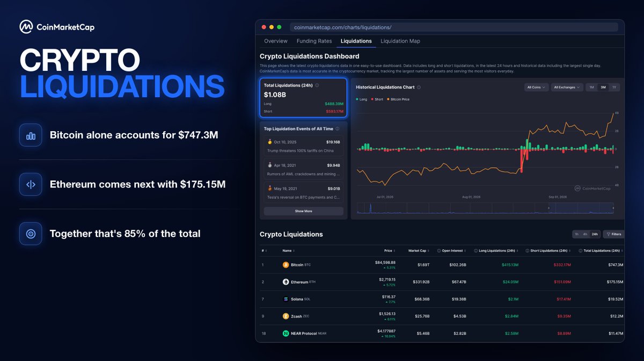Click the info icon on the Open Interest column header
The image size is (644, 361).
coord(439,251)
